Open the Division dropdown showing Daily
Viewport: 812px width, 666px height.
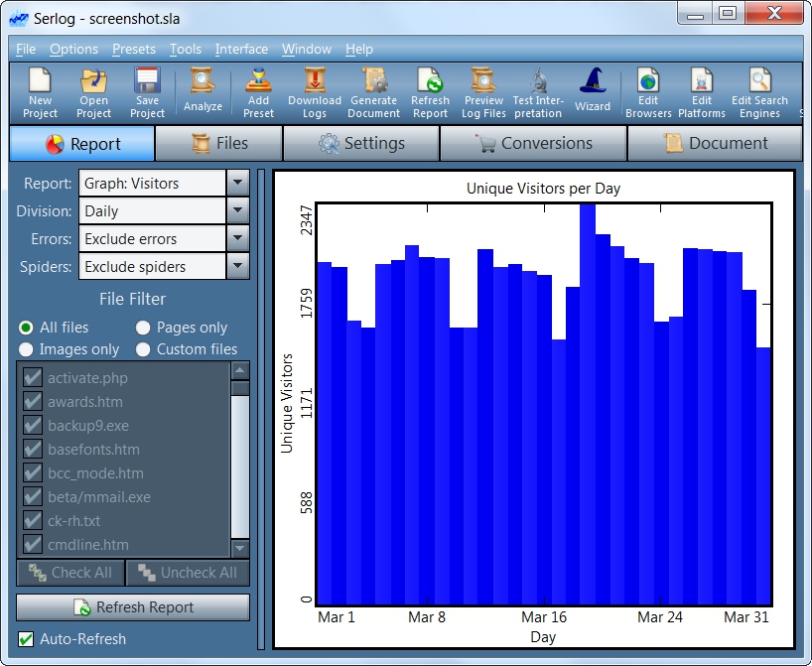pos(237,211)
